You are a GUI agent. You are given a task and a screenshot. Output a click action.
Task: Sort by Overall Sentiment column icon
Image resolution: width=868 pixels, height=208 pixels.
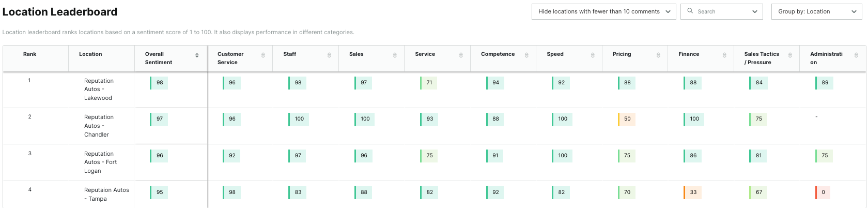pyautogui.click(x=197, y=55)
